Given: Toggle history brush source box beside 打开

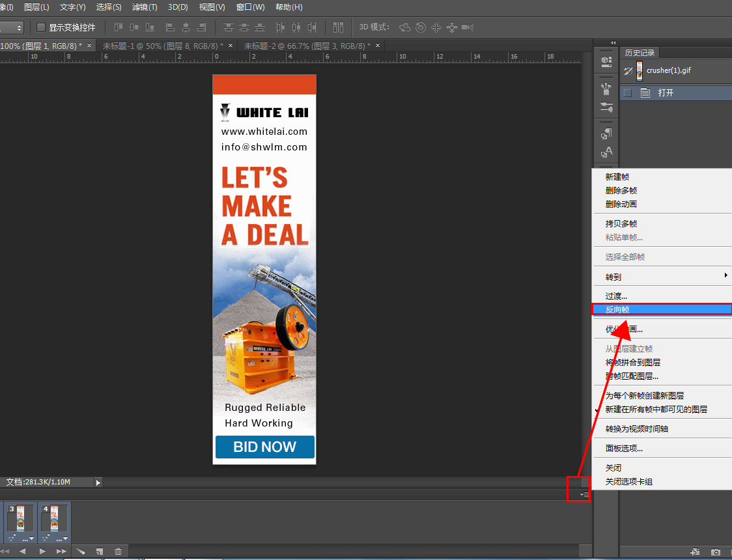Looking at the screenshot, I should 628,93.
